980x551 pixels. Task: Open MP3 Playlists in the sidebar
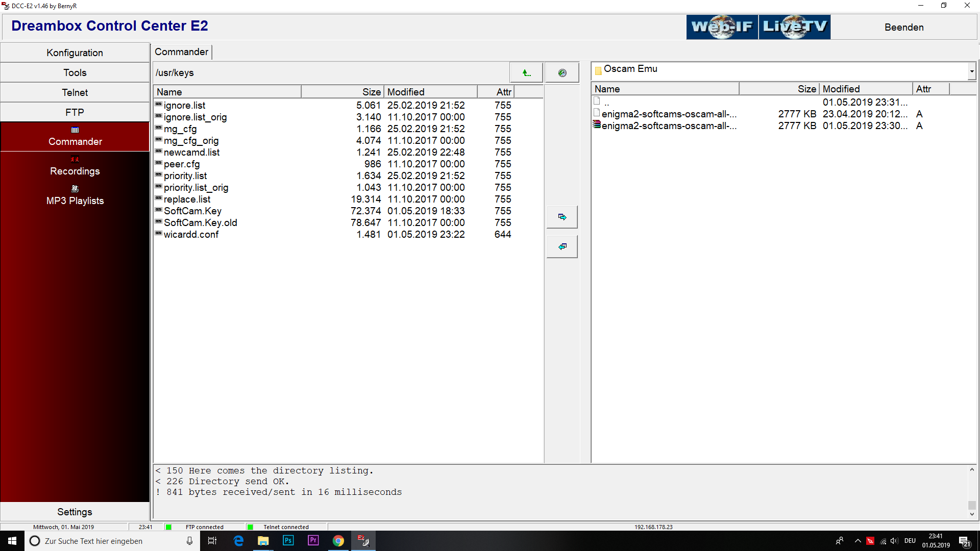point(75,196)
